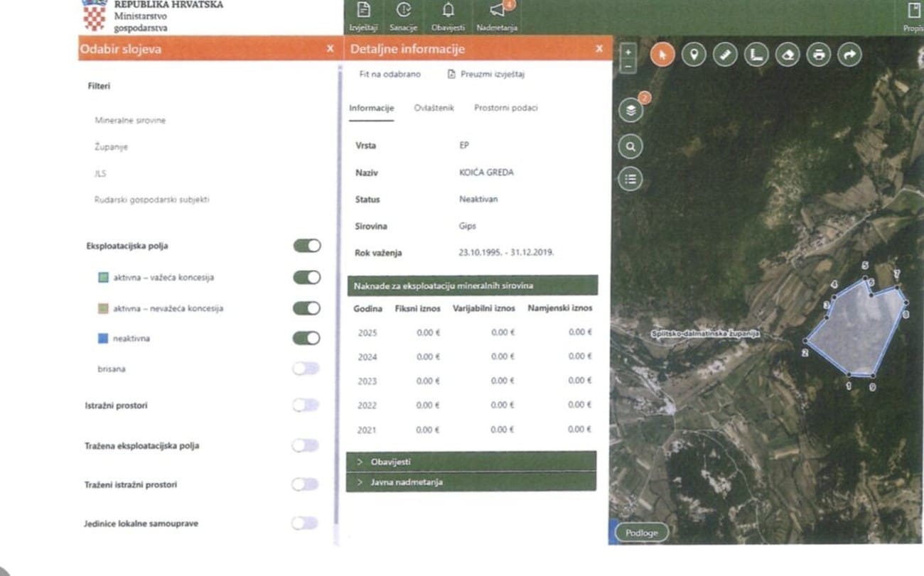
Task: Select the location pin marker tool
Action: (x=694, y=55)
